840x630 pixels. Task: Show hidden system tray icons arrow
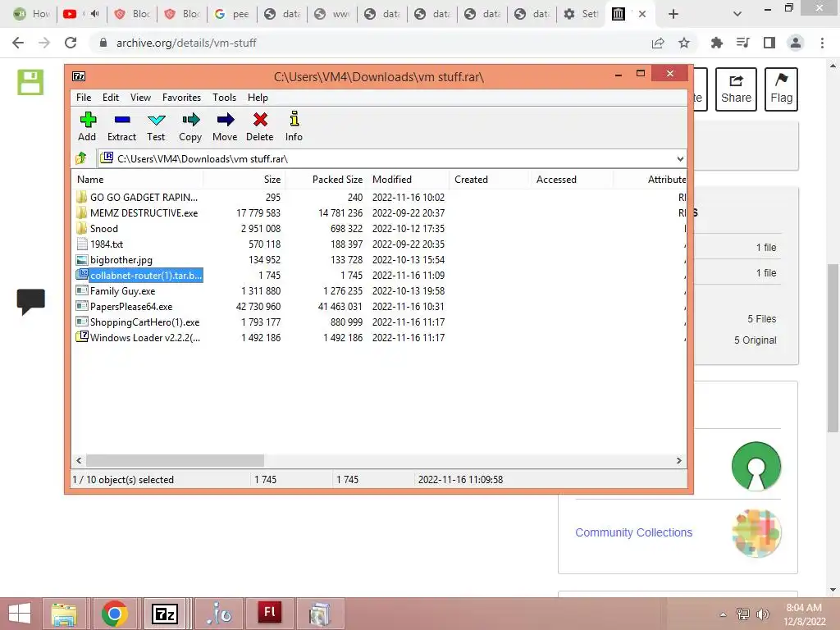click(723, 614)
